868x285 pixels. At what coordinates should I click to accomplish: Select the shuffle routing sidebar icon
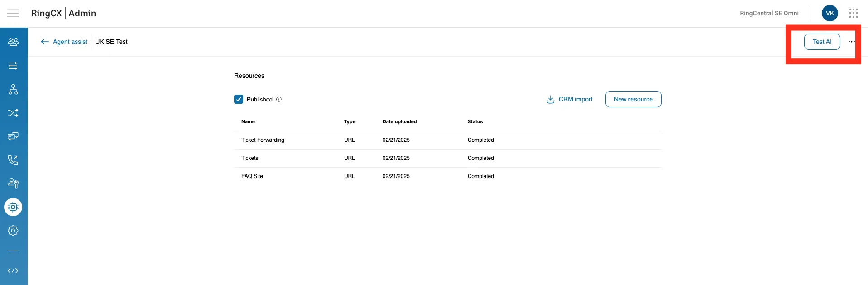point(13,113)
